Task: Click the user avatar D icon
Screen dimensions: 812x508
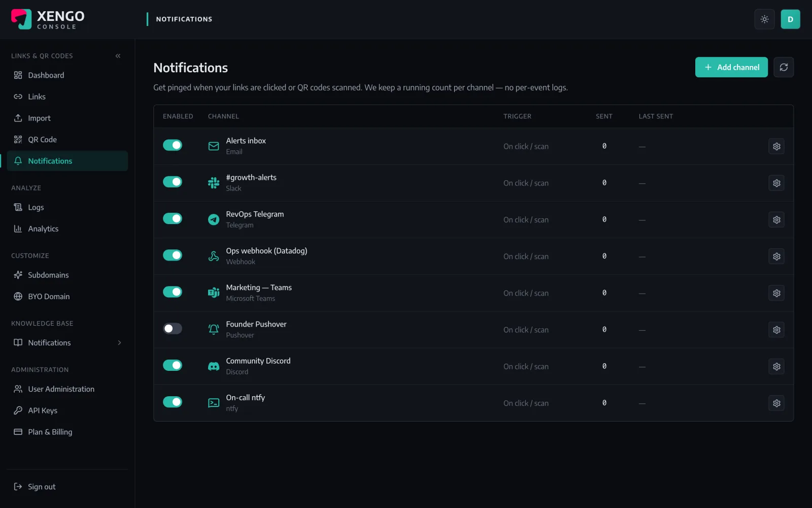Action: click(x=790, y=19)
